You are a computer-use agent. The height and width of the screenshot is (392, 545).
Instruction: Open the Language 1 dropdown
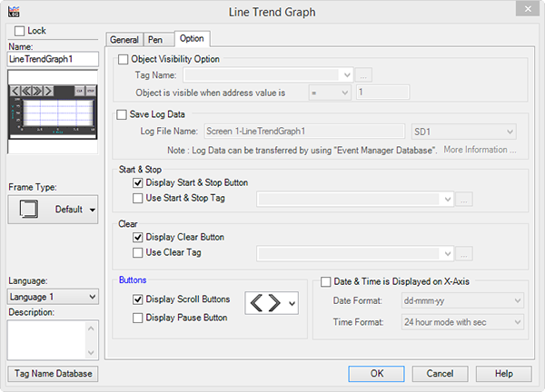(53, 297)
